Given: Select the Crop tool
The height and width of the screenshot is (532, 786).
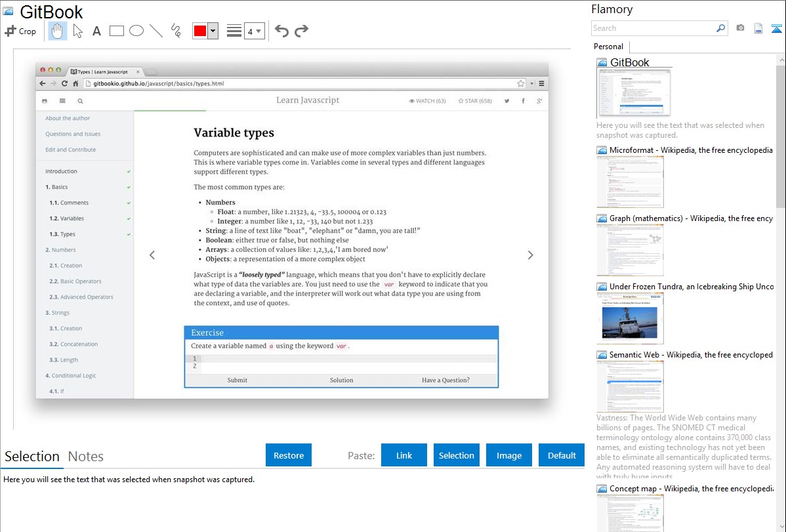Looking at the screenshot, I should [20, 31].
